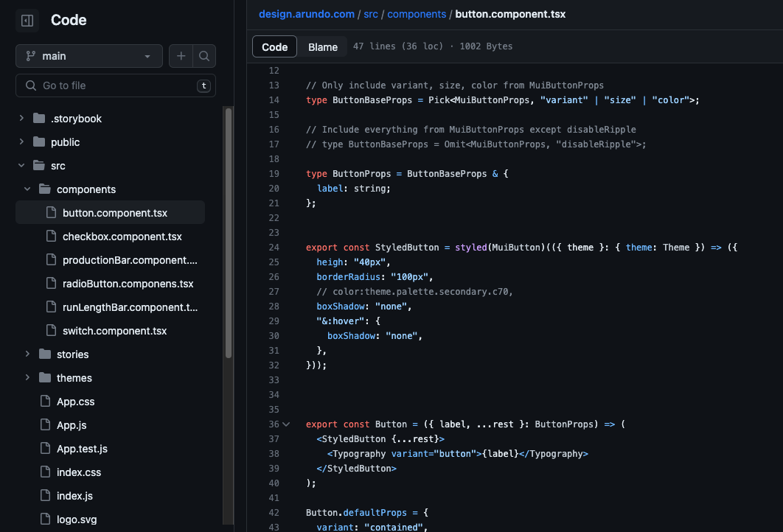Click the file icon beside App.test.js

[45, 448]
